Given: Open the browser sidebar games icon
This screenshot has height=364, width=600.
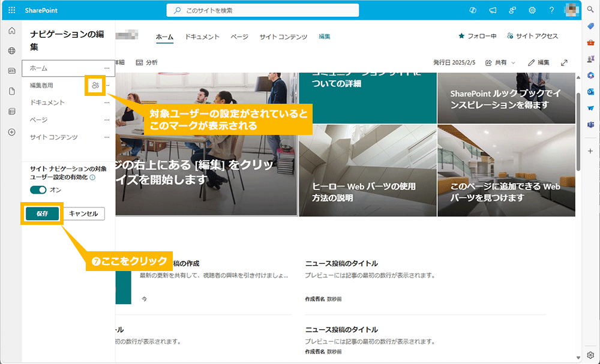Looking at the screenshot, I should click(x=590, y=59).
